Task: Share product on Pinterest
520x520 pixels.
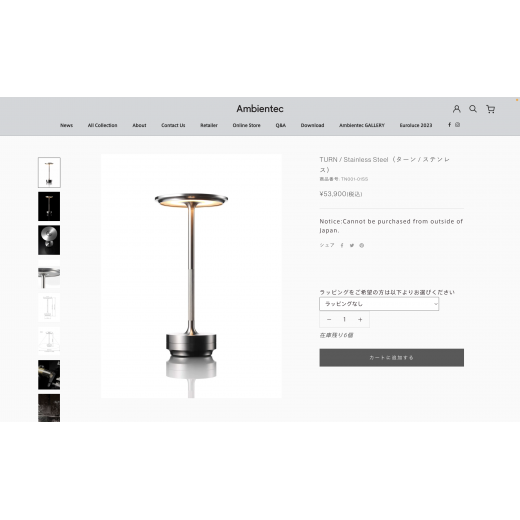Action: tap(362, 245)
